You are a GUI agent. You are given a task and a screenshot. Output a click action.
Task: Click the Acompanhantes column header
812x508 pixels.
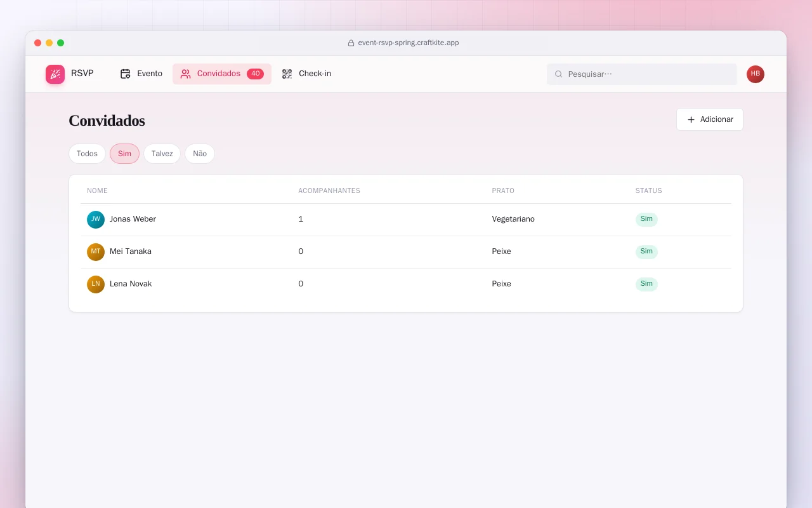tap(329, 190)
